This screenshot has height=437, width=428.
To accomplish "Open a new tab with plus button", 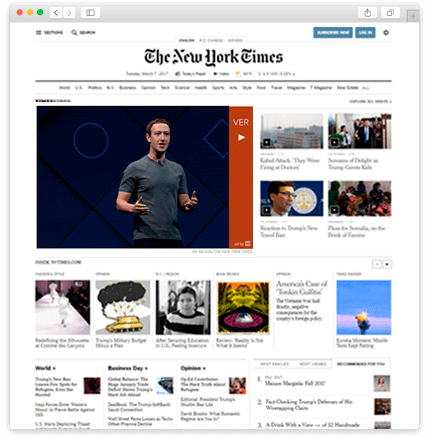I will coord(413,16).
